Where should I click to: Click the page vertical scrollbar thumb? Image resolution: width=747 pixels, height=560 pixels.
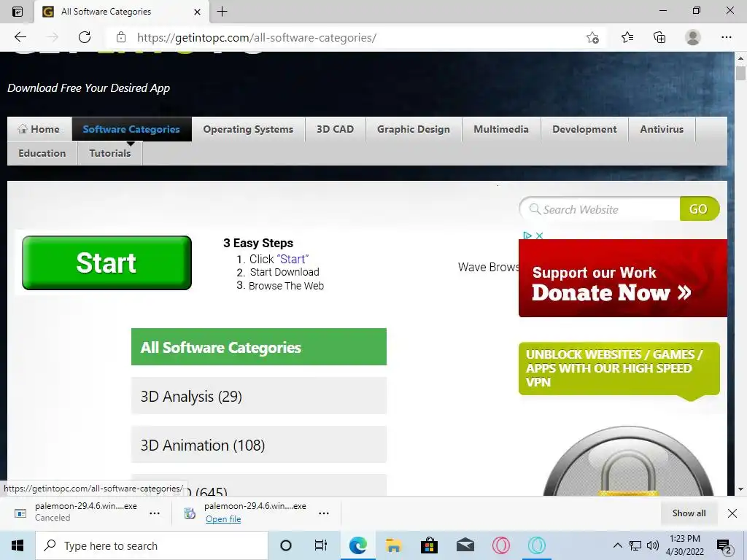[740, 74]
